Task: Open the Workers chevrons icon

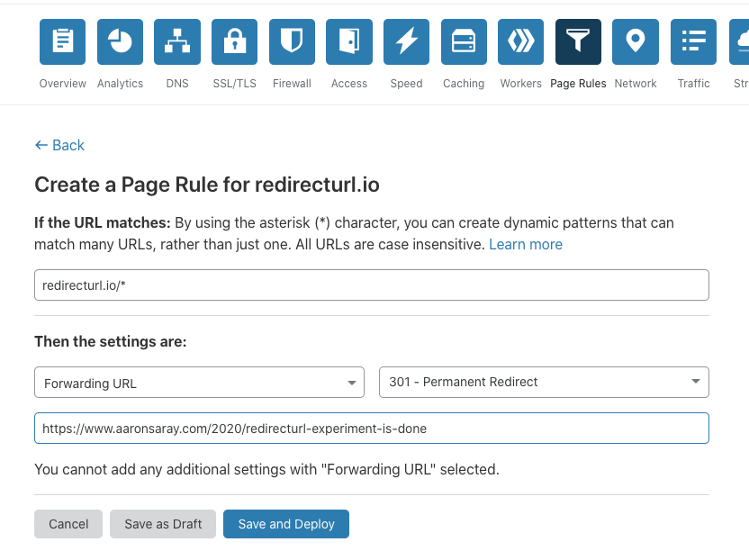Action: click(x=520, y=41)
